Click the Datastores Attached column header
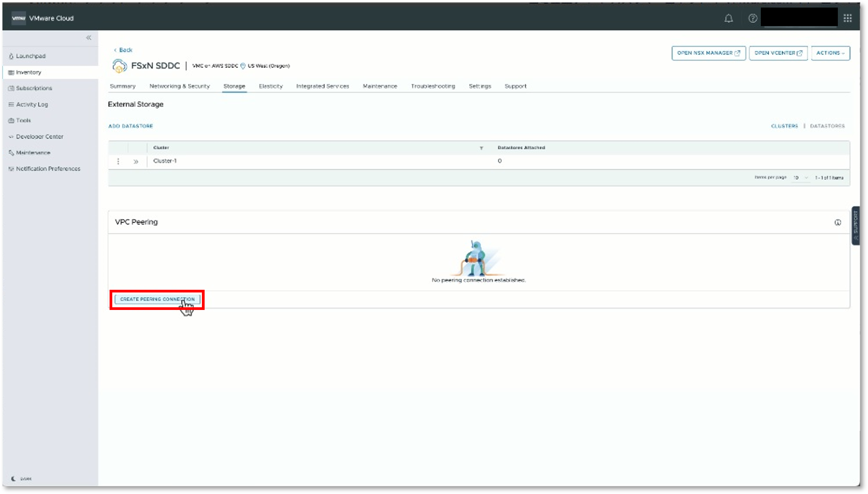The height and width of the screenshot is (494, 868). pos(521,148)
